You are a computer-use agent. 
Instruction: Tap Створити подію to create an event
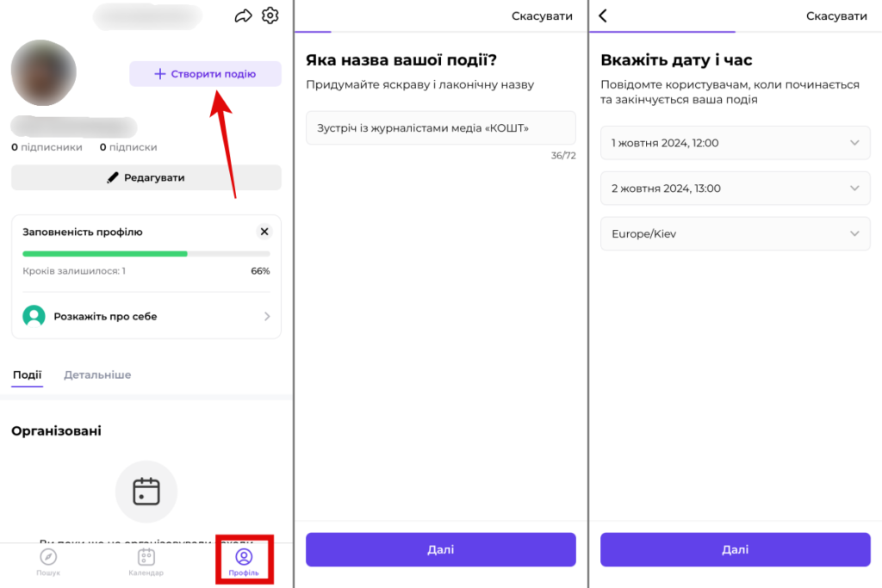tap(205, 74)
